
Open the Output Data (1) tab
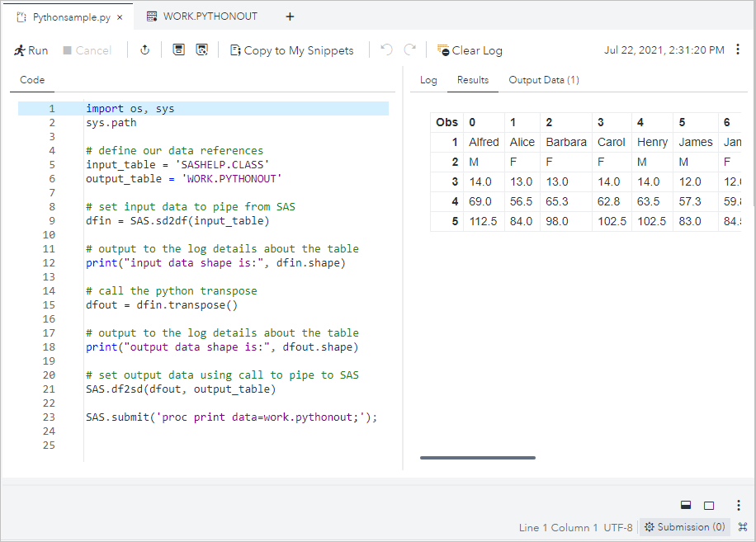click(x=544, y=80)
